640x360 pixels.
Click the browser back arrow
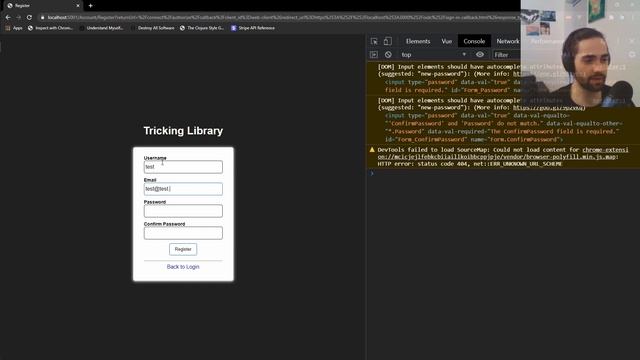tap(8, 18)
